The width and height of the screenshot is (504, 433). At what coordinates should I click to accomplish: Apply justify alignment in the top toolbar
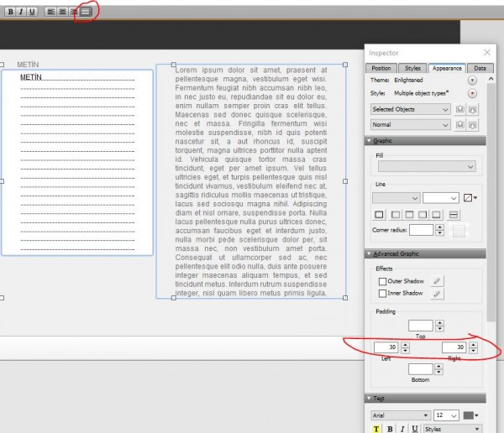(86, 12)
